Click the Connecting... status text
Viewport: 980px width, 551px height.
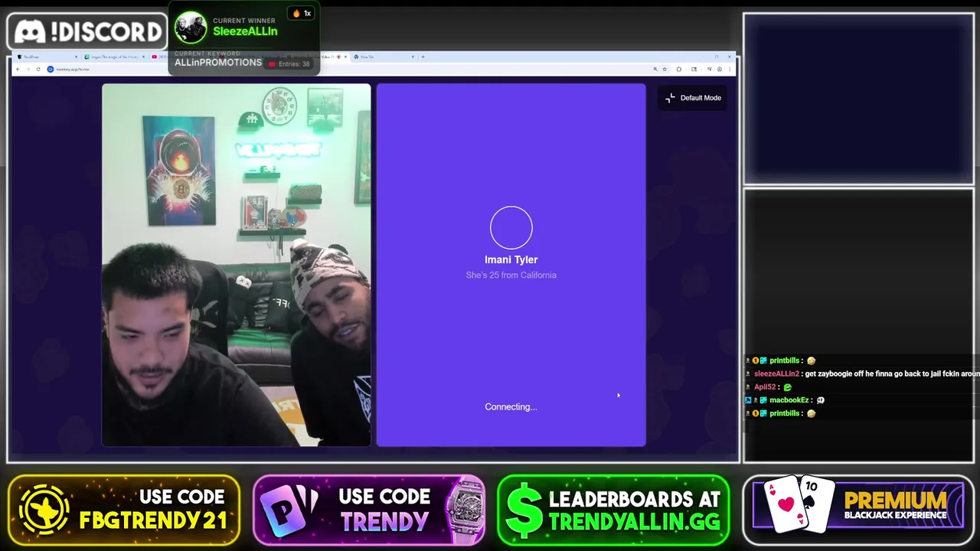pyautogui.click(x=511, y=406)
